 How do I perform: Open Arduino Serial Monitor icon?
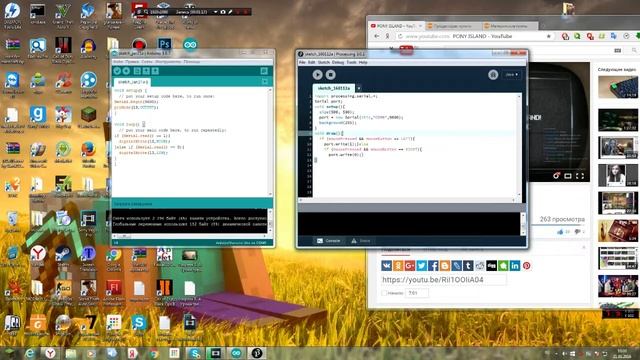(x=264, y=71)
